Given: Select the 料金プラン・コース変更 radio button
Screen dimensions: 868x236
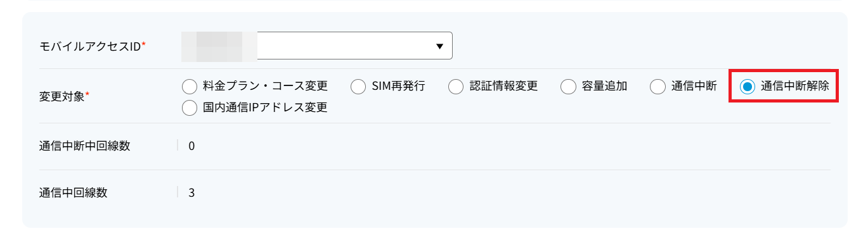Looking at the screenshot, I should coord(190,87).
